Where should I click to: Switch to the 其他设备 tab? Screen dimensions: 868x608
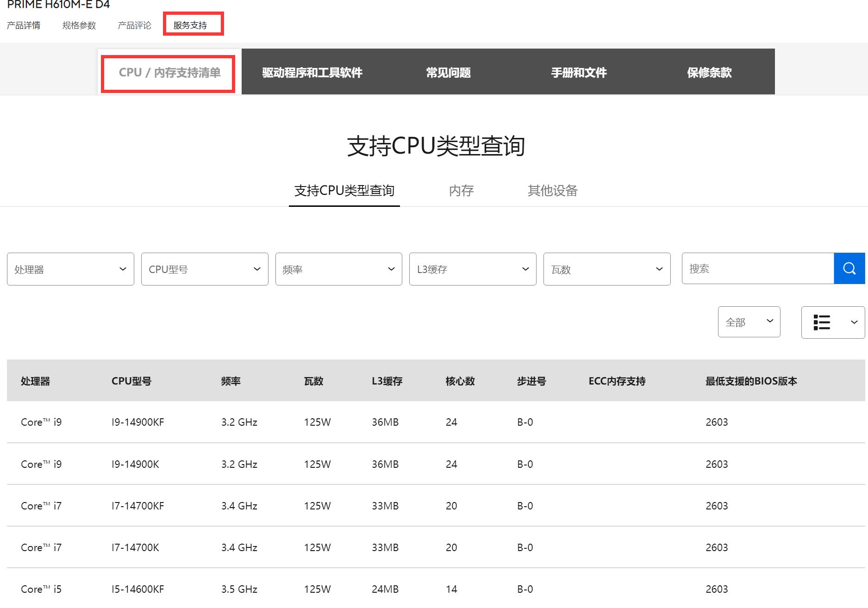tap(553, 191)
